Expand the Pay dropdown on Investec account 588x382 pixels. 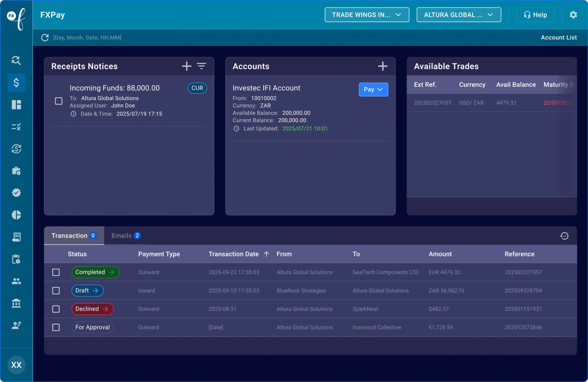coord(373,89)
